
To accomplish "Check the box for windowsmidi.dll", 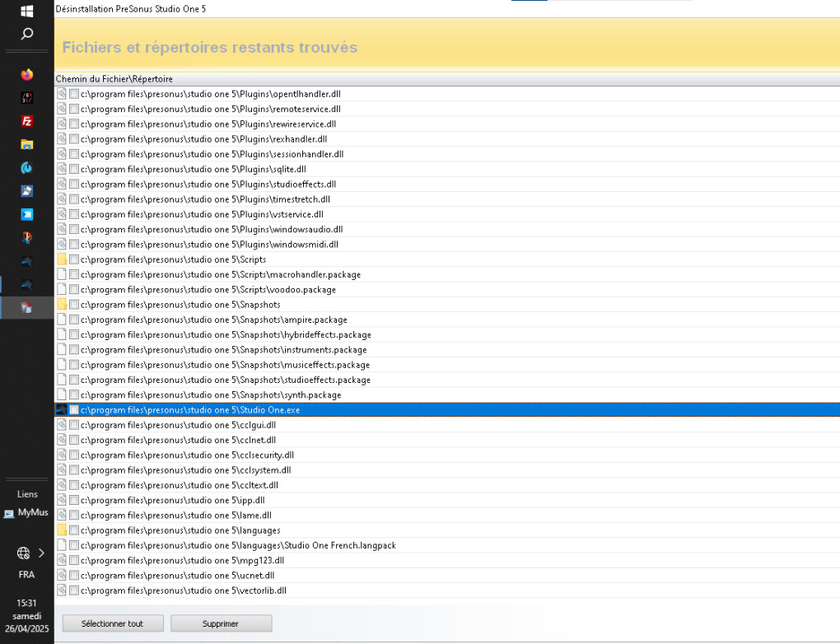I will click(74, 245).
